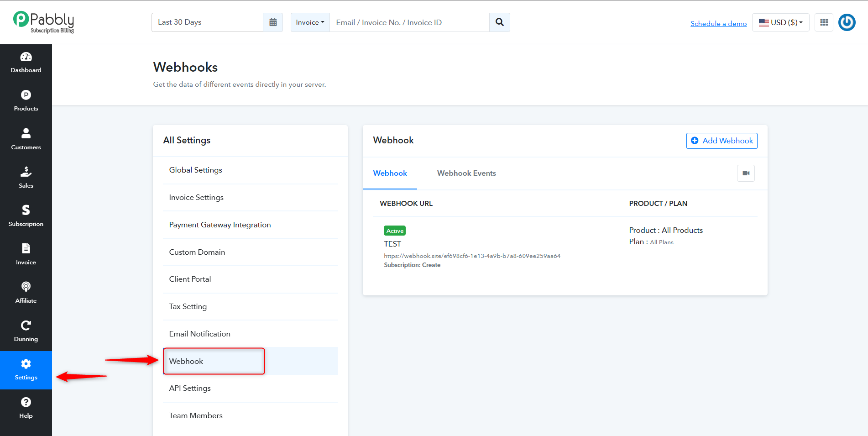Open the Subscription sidebar icon
This screenshot has width=868, height=436.
(26, 210)
